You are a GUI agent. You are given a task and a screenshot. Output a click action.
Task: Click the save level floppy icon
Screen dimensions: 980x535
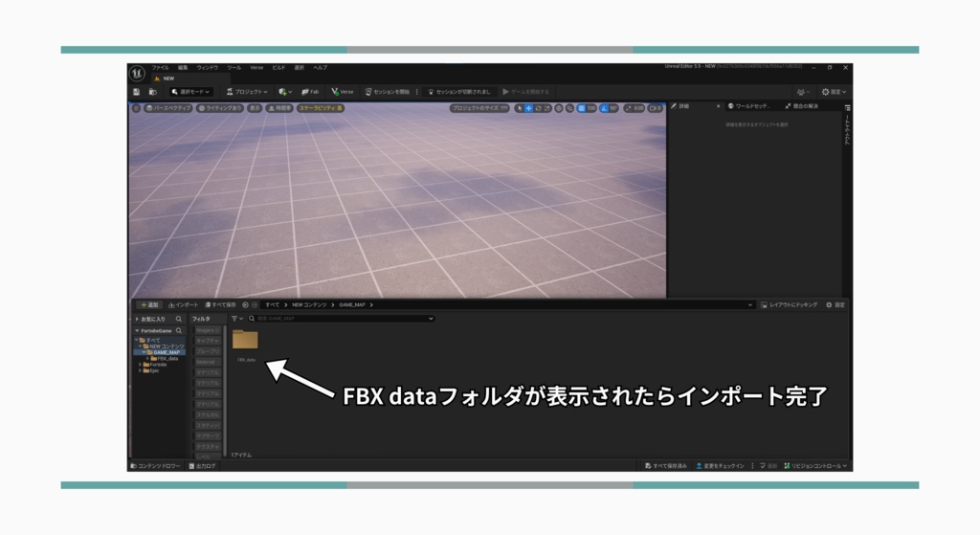(x=136, y=92)
